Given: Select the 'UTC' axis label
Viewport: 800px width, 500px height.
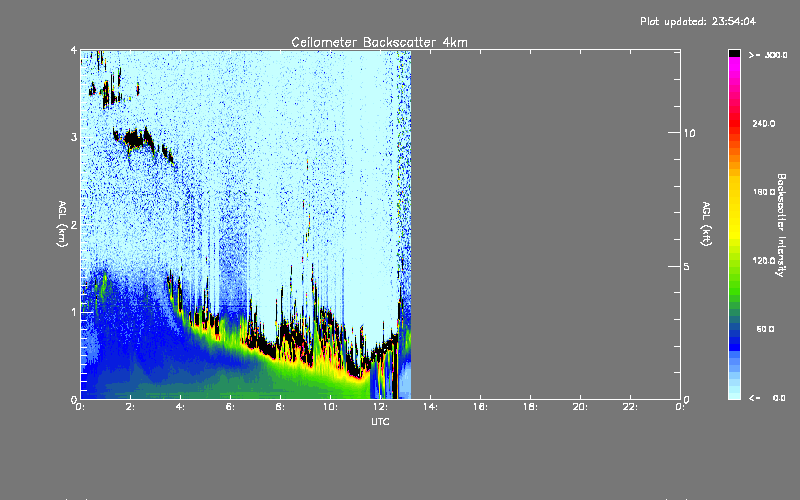Looking at the screenshot, I should 380,422.
